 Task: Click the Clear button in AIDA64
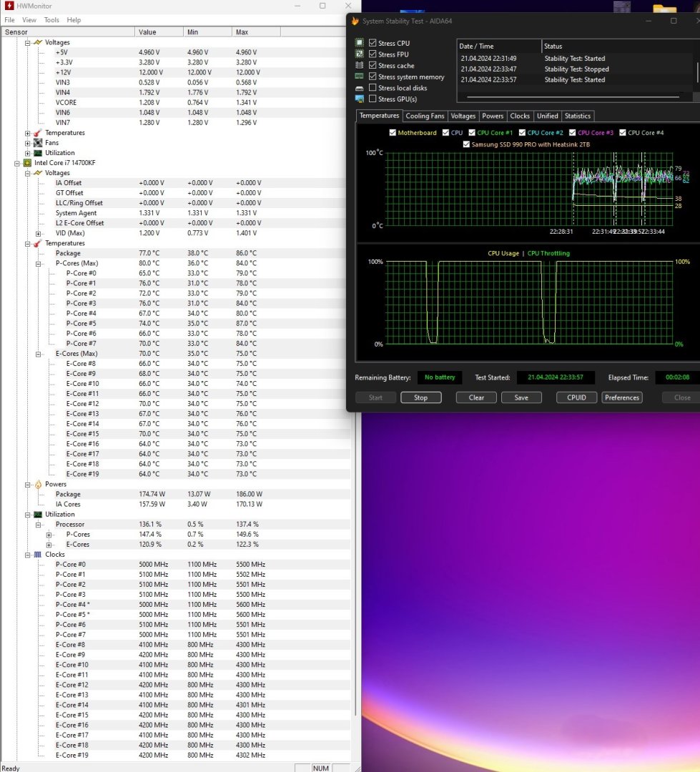(x=476, y=398)
